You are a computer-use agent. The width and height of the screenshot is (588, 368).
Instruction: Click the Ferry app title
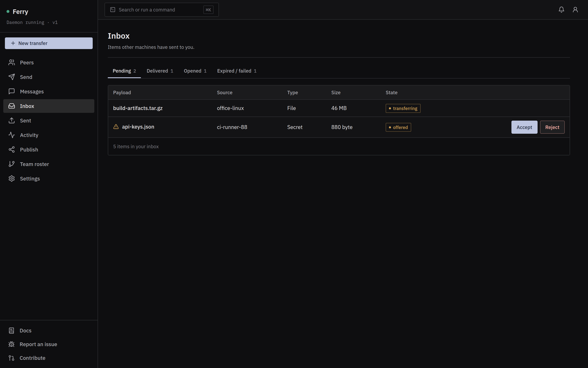(20, 12)
